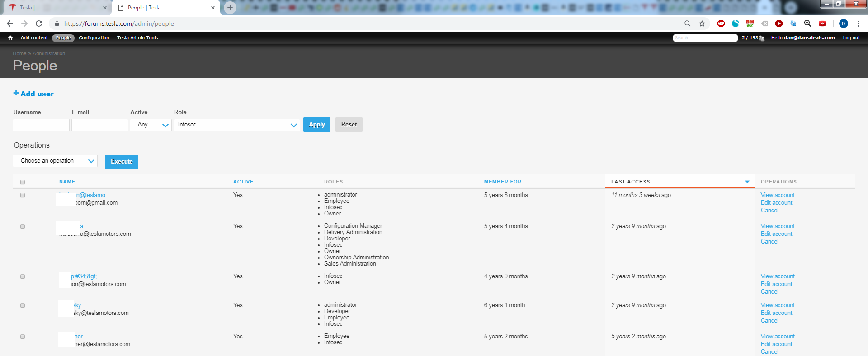Image resolution: width=868 pixels, height=356 pixels.
Task: Close the first Tesla tab
Action: (105, 8)
